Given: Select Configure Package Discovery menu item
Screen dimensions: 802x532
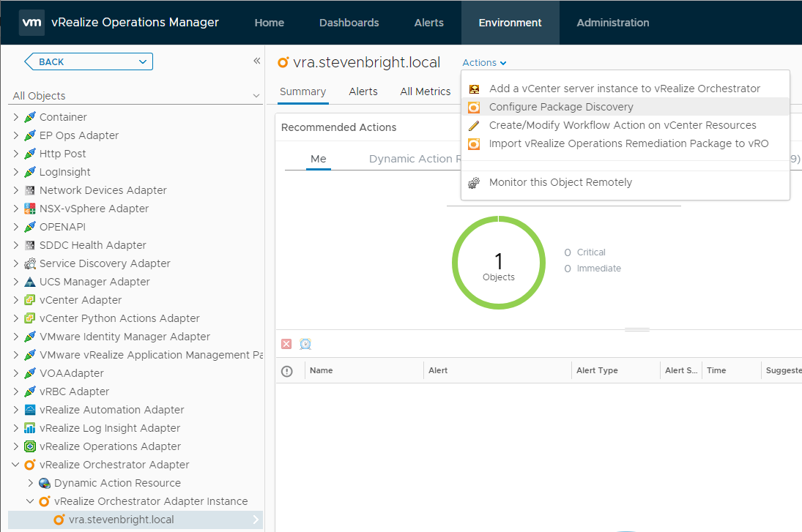Looking at the screenshot, I should 561,107.
